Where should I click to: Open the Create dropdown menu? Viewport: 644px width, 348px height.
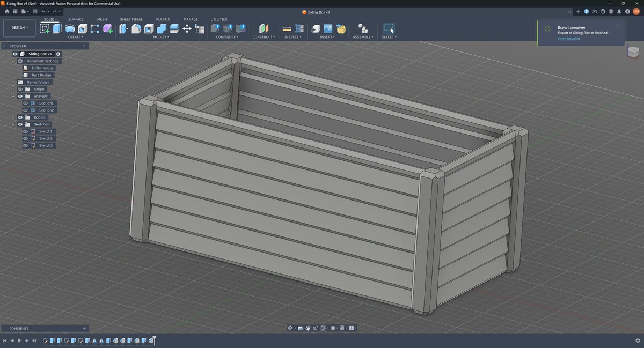[x=75, y=37]
